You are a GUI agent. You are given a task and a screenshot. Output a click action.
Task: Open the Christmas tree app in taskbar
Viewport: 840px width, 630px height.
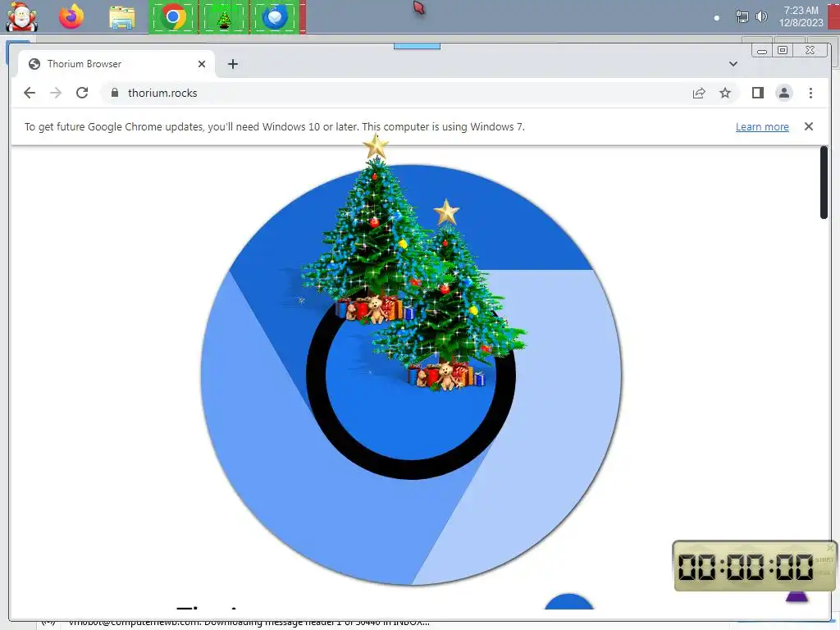pyautogui.click(x=224, y=18)
